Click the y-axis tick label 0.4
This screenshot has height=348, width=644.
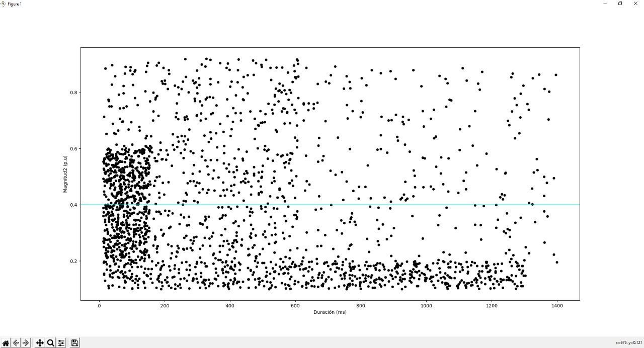click(x=73, y=205)
